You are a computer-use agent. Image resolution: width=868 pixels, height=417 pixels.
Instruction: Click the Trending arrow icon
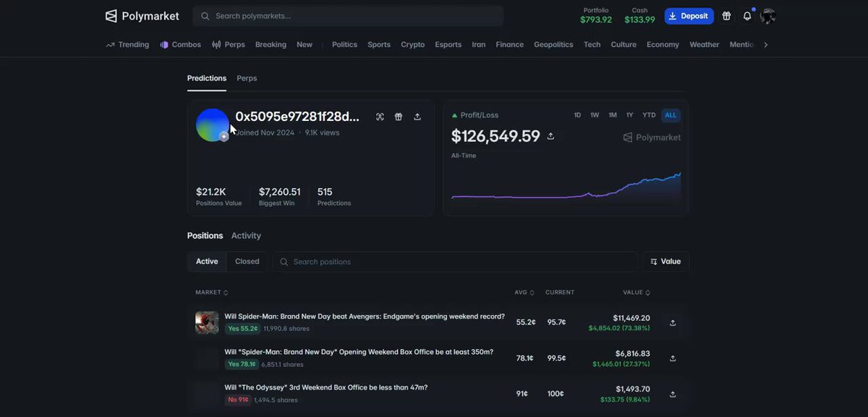(x=111, y=45)
